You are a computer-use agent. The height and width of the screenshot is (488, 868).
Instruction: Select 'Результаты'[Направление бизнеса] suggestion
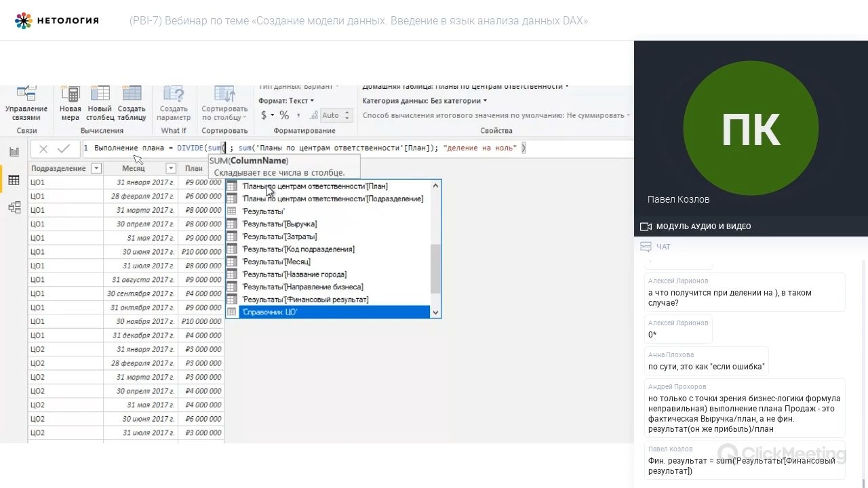(x=328, y=287)
